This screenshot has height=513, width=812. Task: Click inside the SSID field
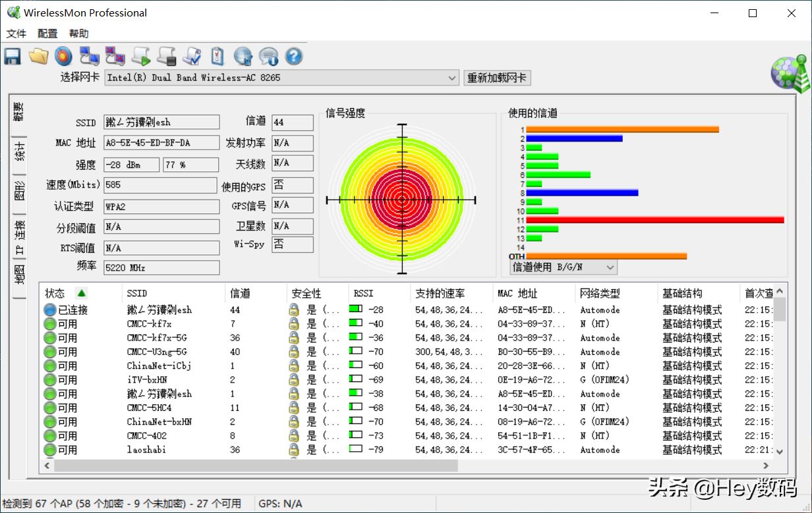pos(161,122)
